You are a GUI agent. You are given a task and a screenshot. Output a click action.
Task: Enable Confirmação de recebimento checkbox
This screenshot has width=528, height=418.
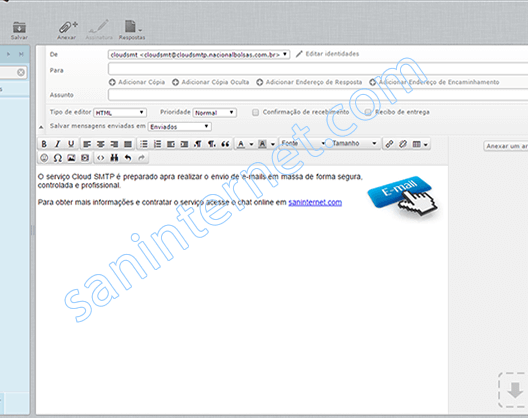256,112
